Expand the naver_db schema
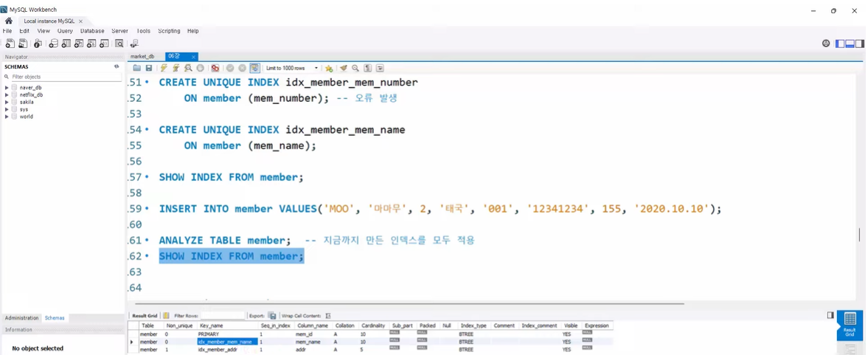The height and width of the screenshot is (355, 868). [7, 88]
